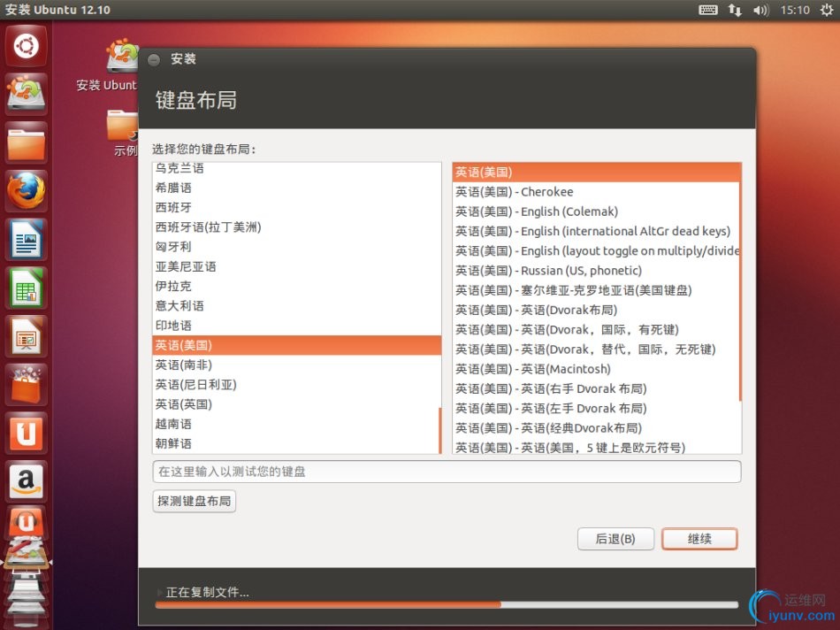Open Ubuntu One Music orange icon in the dock

[x=27, y=521]
